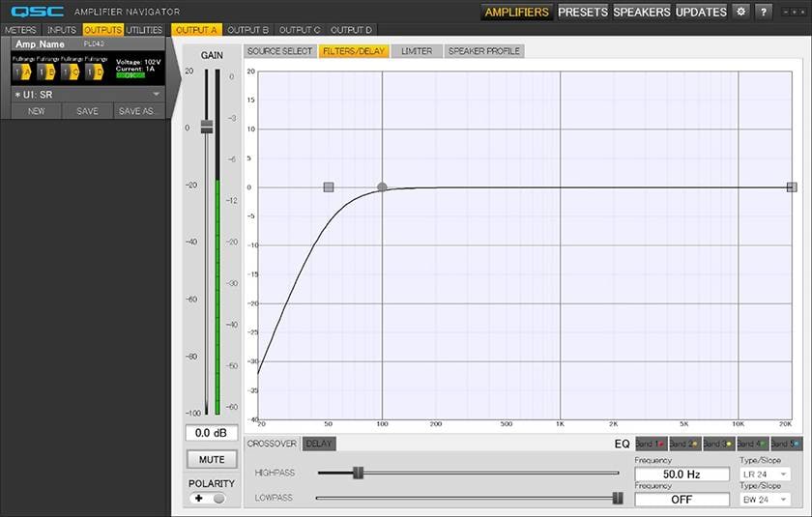Switch to the Output B tab
Viewport: 812px width, 517px height.
(x=248, y=30)
